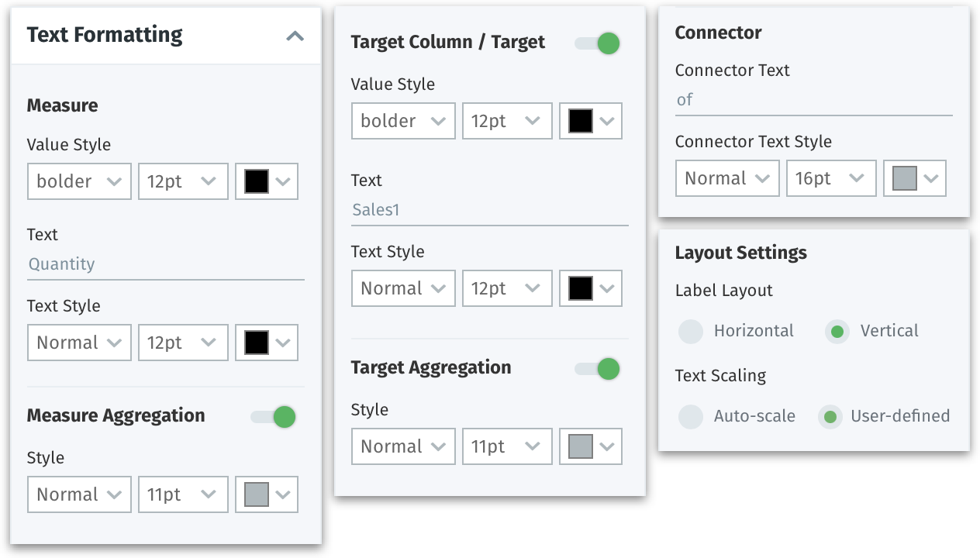
Task: Open the Measure Value Style weight dropdown
Action: (x=79, y=181)
